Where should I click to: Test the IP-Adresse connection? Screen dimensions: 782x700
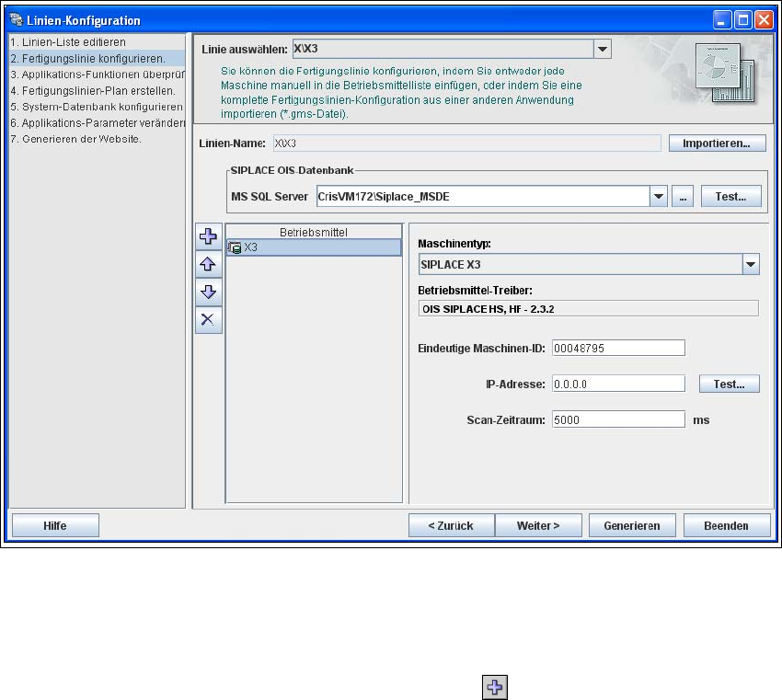point(730,384)
